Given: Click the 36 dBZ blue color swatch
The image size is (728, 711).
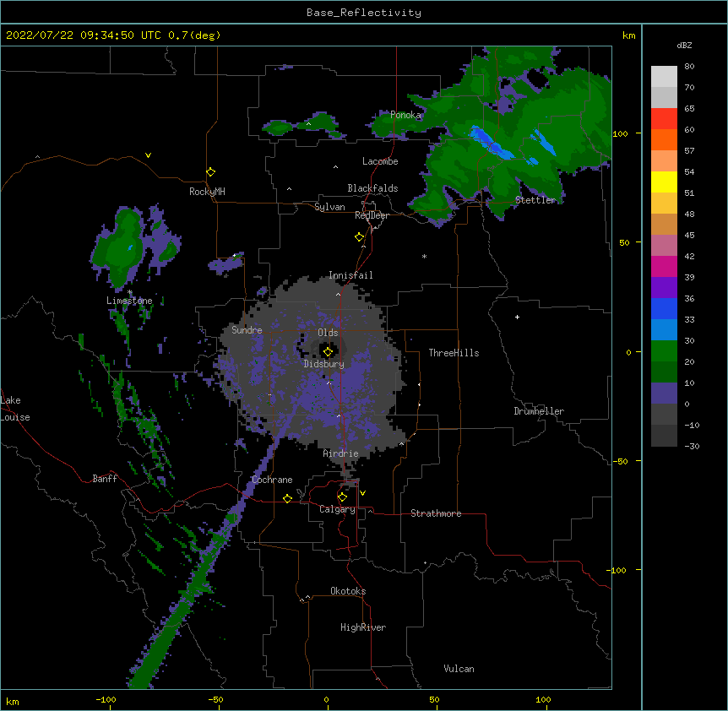Looking at the screenshot, I should click(664, 308).
